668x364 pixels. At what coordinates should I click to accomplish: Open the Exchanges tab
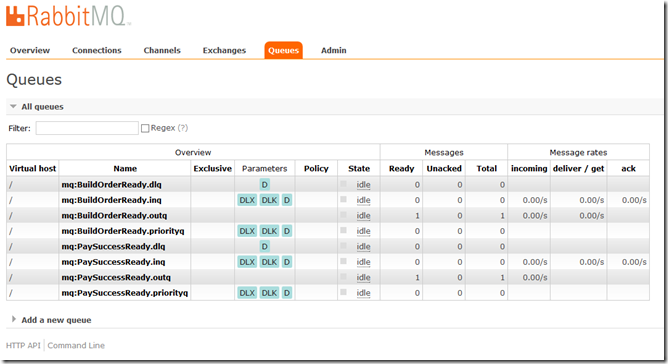224,50
